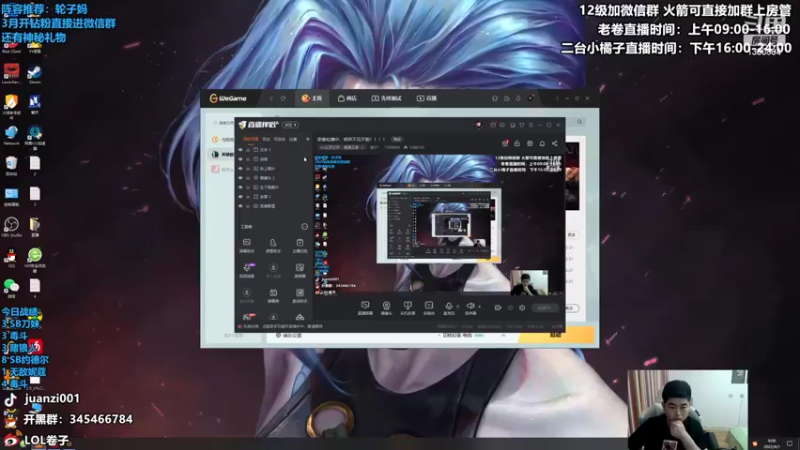The width and height of the screenshot is (800, 450).
Task: Select the WeGame logo in title bar
Action: click(228, 98)
